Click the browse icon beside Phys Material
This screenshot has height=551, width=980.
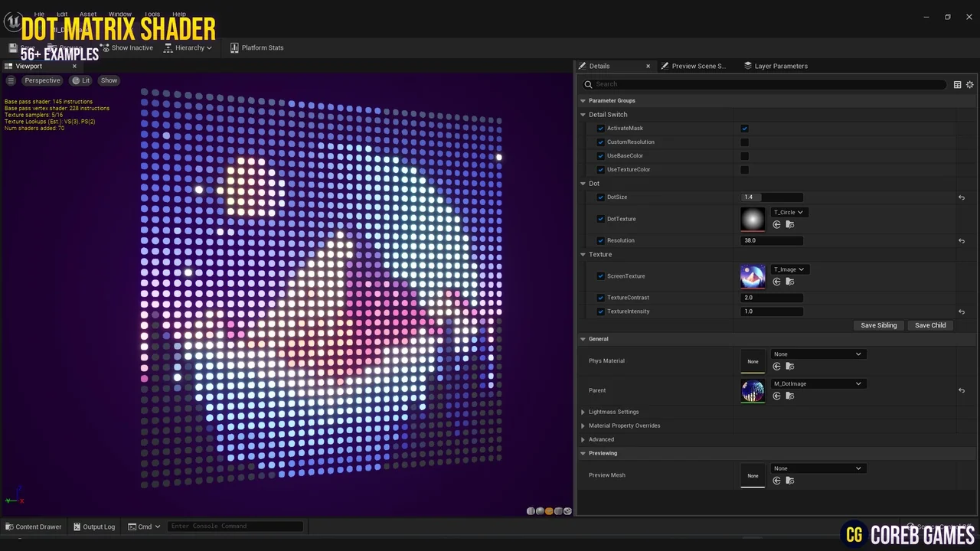pos(789,366)
